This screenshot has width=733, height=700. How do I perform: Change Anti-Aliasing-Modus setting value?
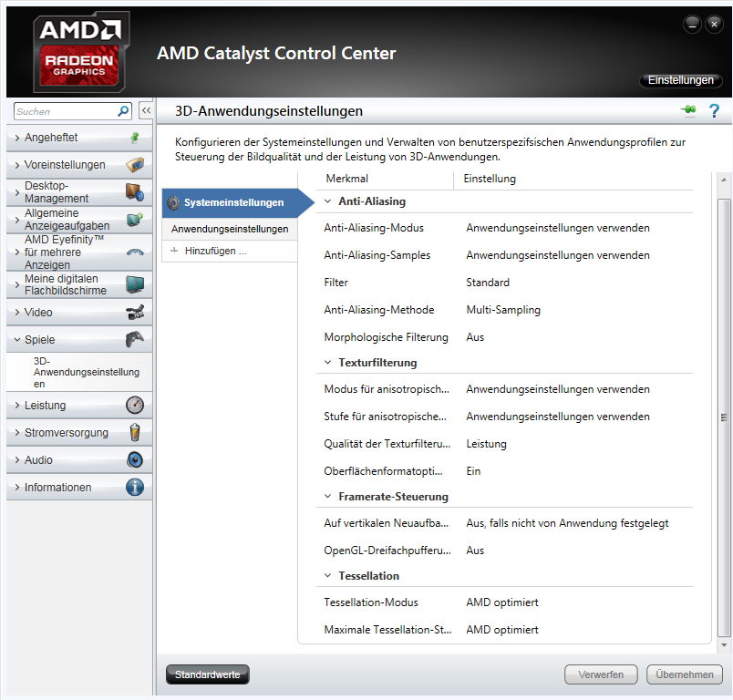click(558, 228)
